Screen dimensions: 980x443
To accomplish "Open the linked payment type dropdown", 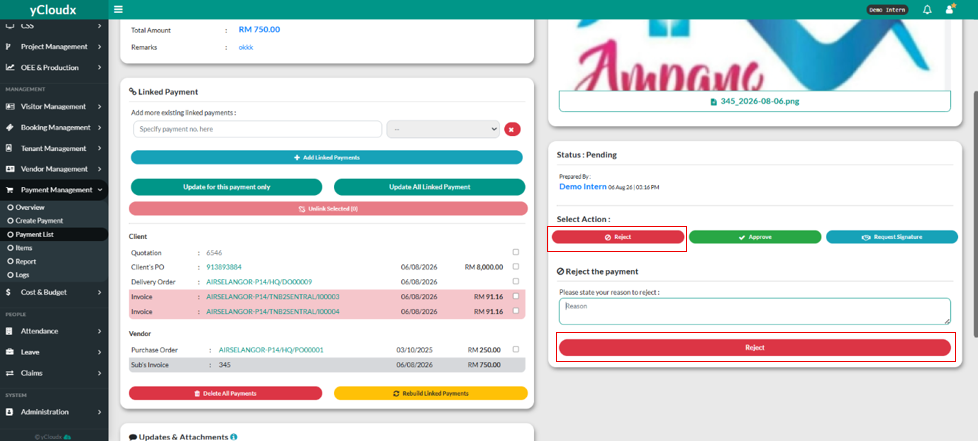I will click(x=443, y=129).
